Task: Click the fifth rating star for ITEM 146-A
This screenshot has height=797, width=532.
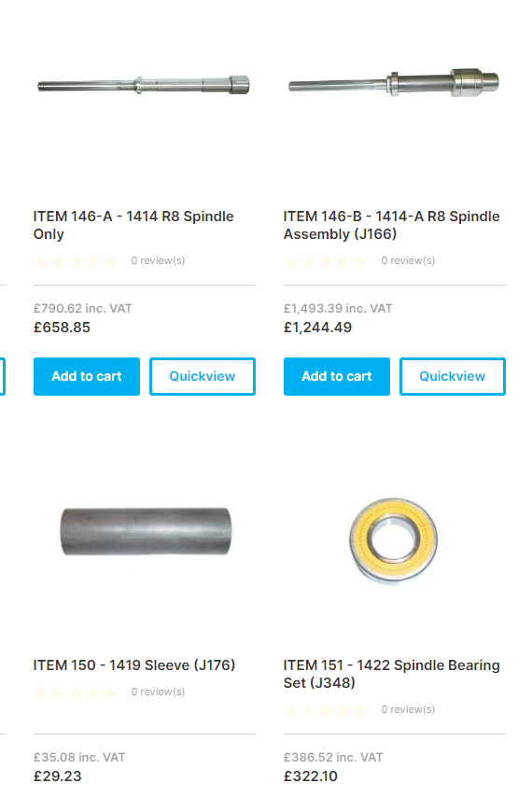Action: (x=110, y=261)
